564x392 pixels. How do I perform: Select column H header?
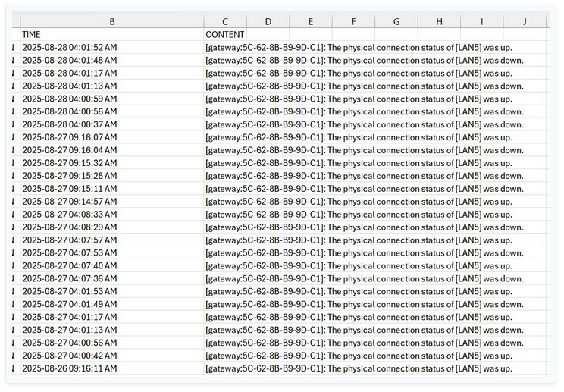(x=439, y=22)
